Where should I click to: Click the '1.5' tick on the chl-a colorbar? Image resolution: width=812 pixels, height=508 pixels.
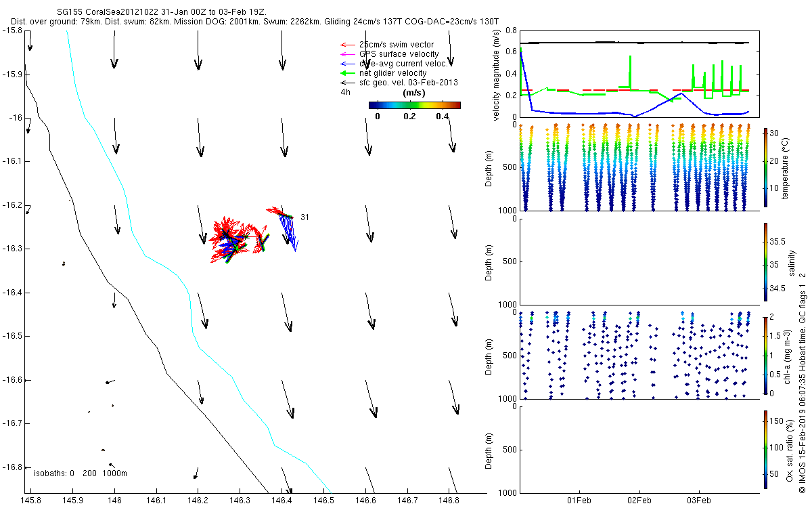(x=776, y=335)
